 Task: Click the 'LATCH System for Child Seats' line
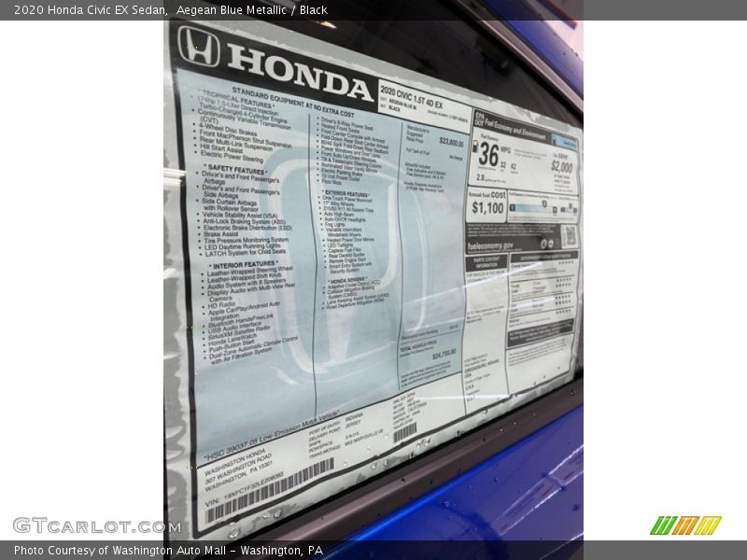tap(246, 253)
